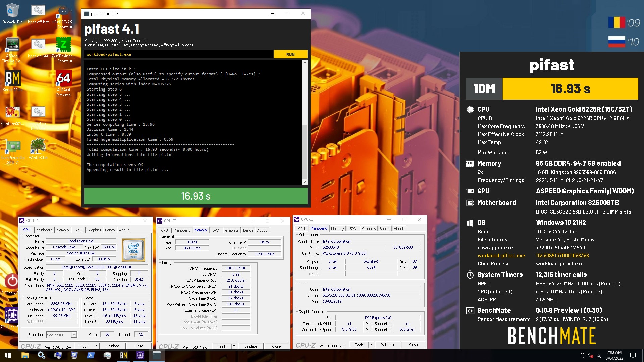Switch to pifast console taskbar icon
This screenshot has width=644, height=362.
click(x=156, y=355)
